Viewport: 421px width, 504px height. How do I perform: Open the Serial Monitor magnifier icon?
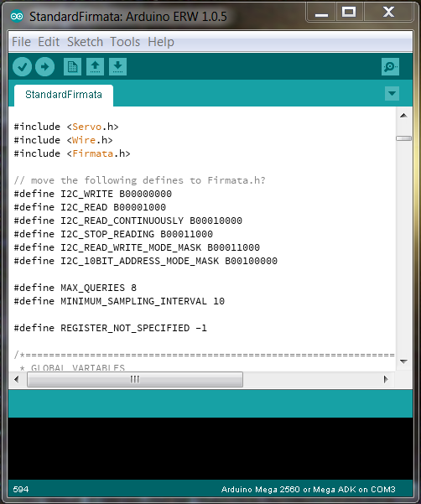pyautogui.click(x=390, y=67)
